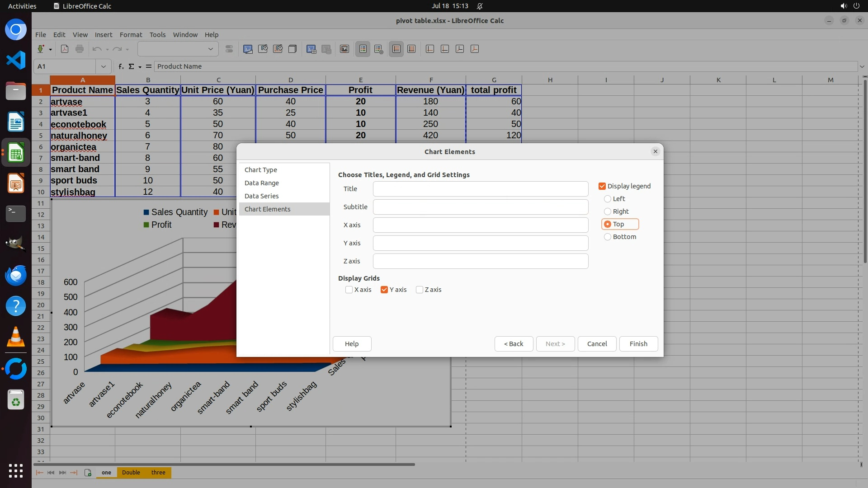
Task: Enable the X axis grid checkbox
Action: 349,290
